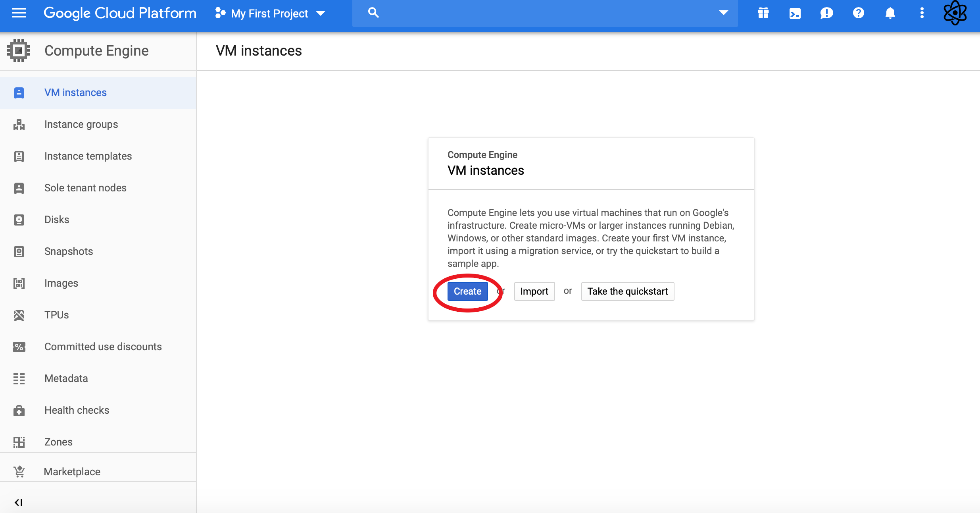Open Metadata page
980x513 pixels.
coord(98,378)
